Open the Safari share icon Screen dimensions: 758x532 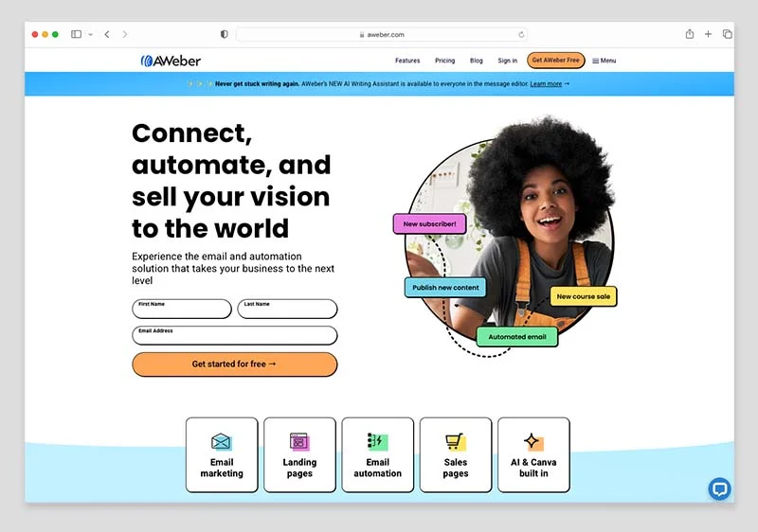690,34
